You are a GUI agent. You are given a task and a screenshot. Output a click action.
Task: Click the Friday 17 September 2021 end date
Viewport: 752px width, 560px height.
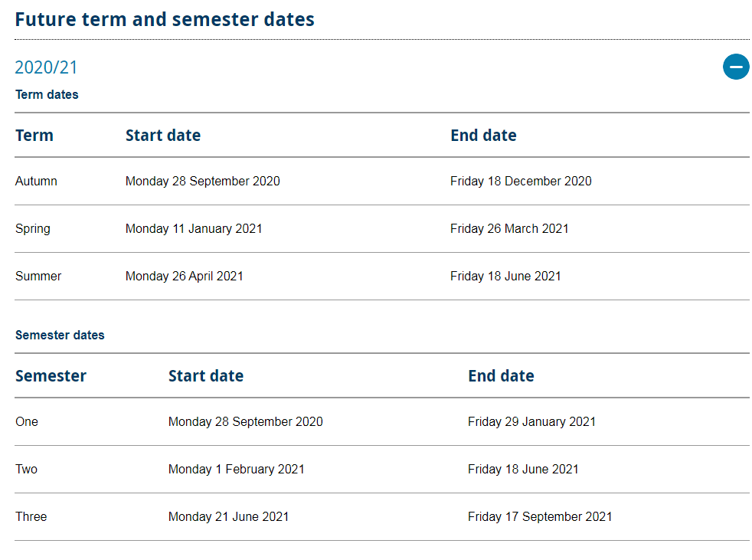[x=540, y=517]
